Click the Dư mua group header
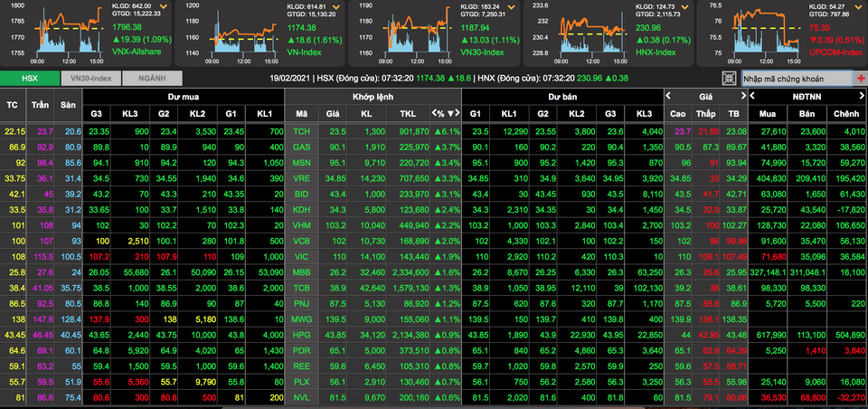Image resolution: width=868 pixels, height=409 pixels. click(184, 97)
